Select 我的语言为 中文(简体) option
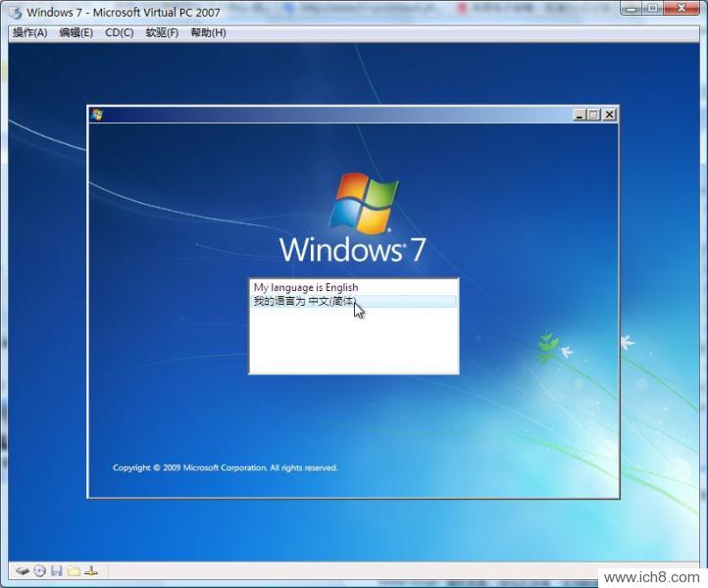 [304, 301]
